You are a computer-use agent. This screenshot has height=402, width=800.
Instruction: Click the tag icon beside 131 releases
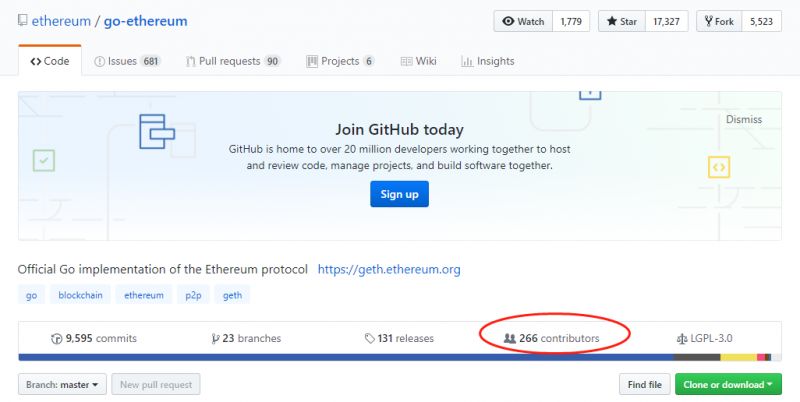pos(369,339)
